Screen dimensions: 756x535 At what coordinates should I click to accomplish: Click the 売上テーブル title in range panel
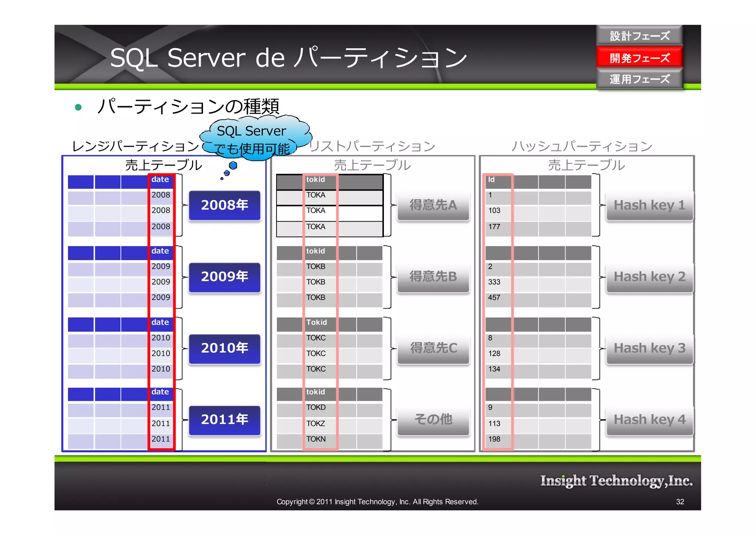164,165
